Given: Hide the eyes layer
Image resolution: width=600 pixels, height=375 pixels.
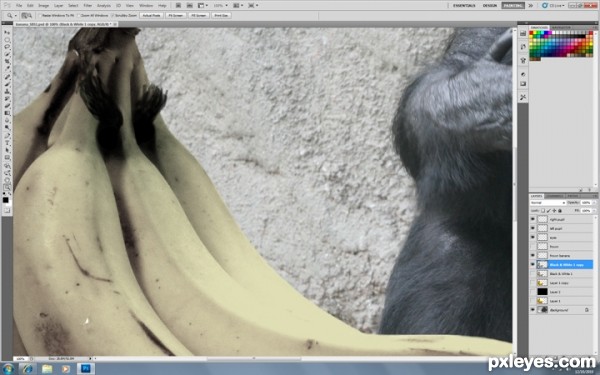Looking at the screenshot, I should 533,237.
